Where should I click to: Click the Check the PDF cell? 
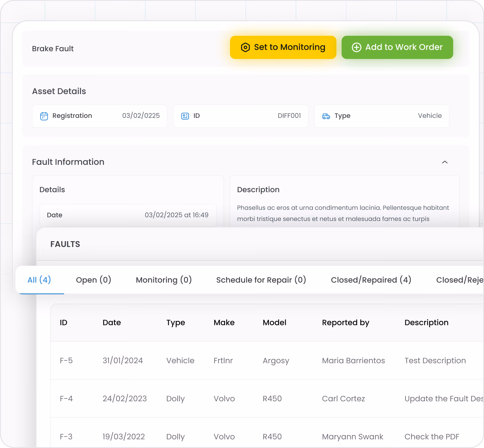pyautogui.click(x=432, y=437)
